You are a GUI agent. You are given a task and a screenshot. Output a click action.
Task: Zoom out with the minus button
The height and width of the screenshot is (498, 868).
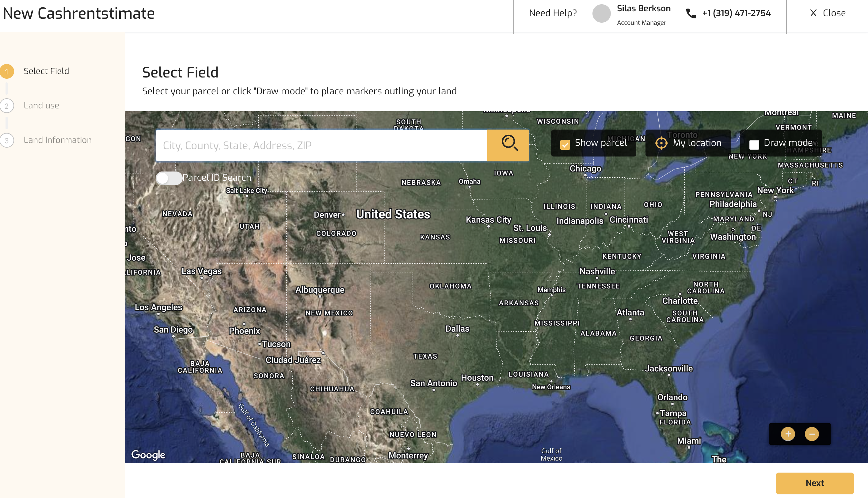click(x=812, y=434)
